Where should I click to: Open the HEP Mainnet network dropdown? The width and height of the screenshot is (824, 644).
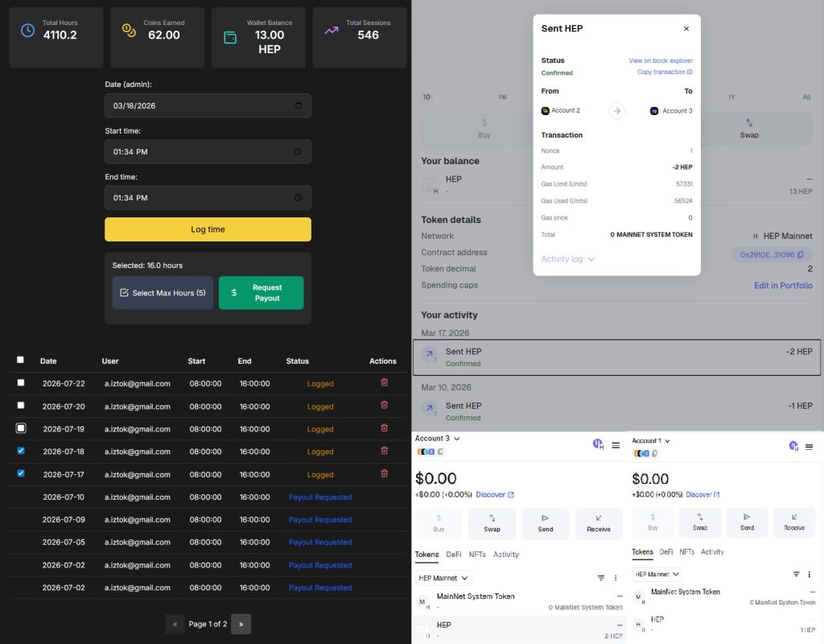pyautogui.click(x=443, y=577)
